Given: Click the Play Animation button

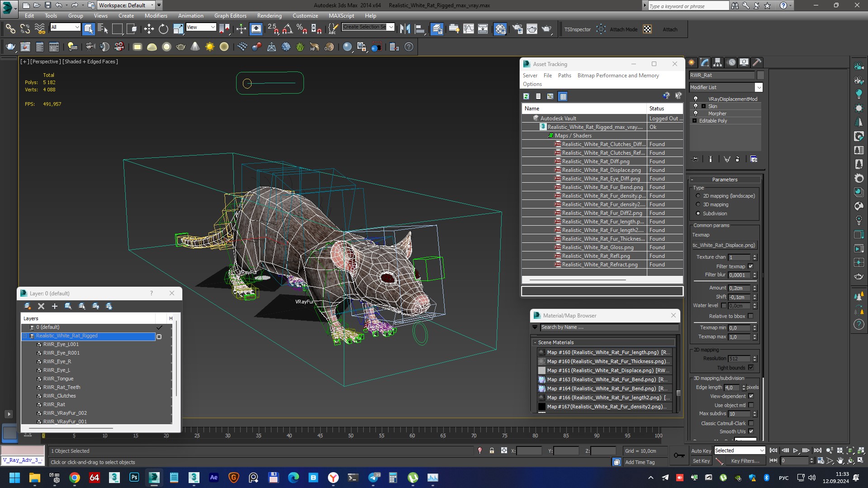Looking at the screenshot, I should click(796, 450).
